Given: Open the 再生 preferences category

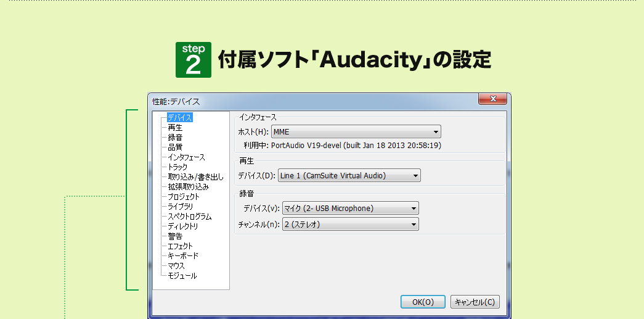Looking at the screenshot, I should [175, 128].
